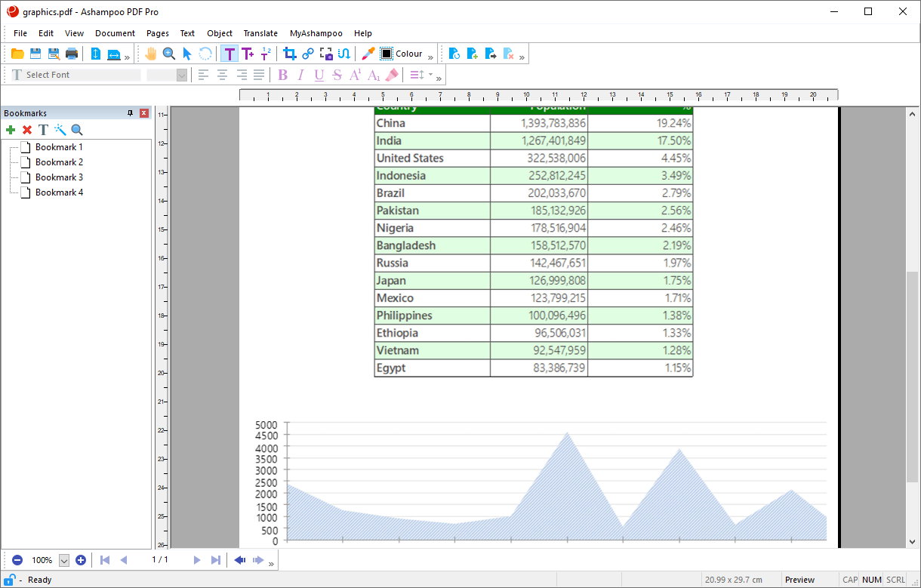Screen dimensions: 921x588
Task: Open the MyAshampoo menu
Action: [316, 33]
